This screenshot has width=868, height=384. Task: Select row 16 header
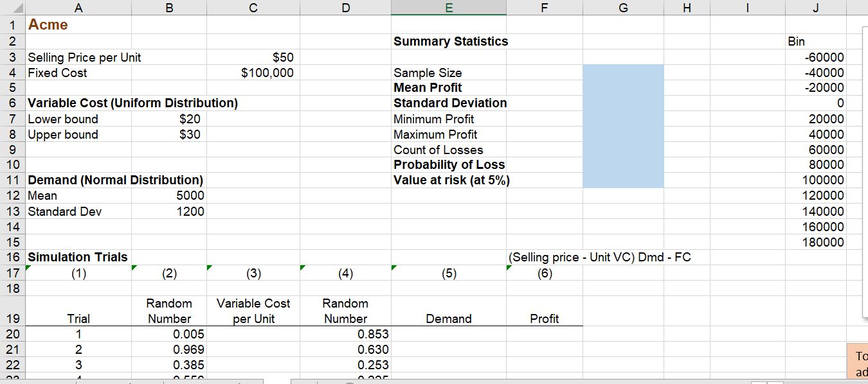12,257
